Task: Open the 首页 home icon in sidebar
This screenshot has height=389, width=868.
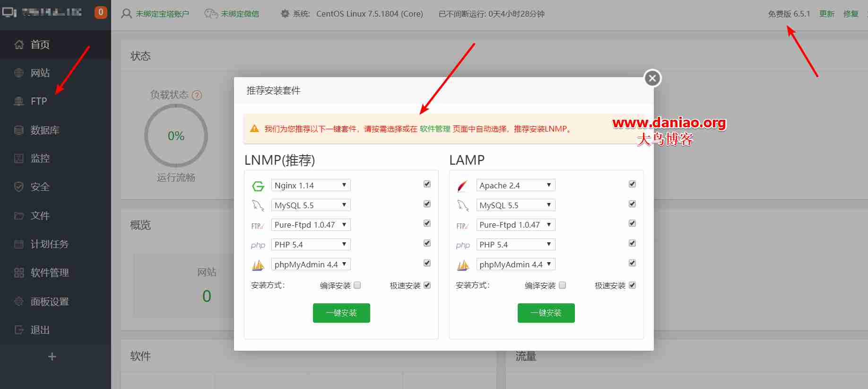Action: pos(19,44)
